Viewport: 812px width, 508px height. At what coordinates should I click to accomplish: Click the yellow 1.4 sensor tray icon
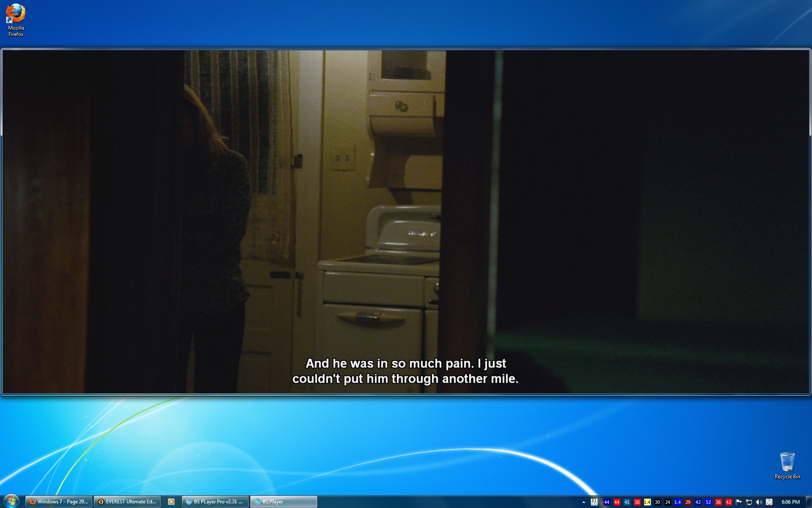(647, 502)
